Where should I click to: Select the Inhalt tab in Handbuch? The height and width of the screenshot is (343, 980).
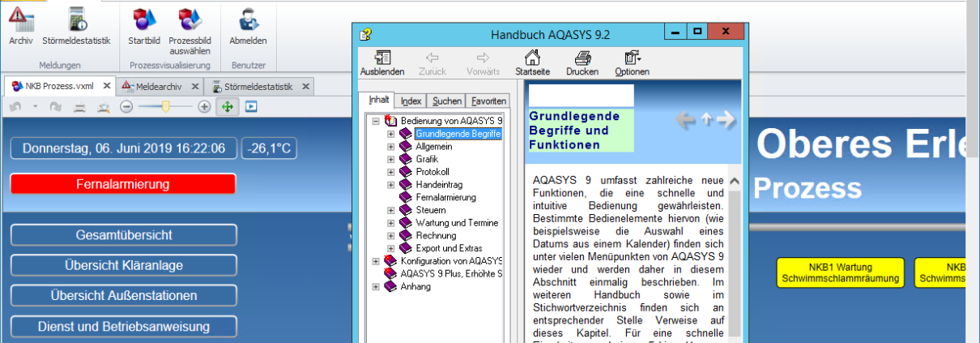pyautogui.click(x=378, y=100)
